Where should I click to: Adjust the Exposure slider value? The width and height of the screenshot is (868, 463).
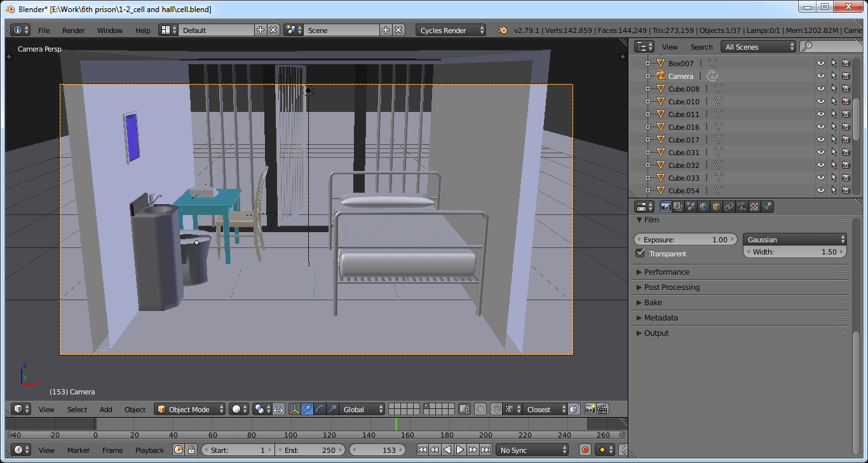685,238
